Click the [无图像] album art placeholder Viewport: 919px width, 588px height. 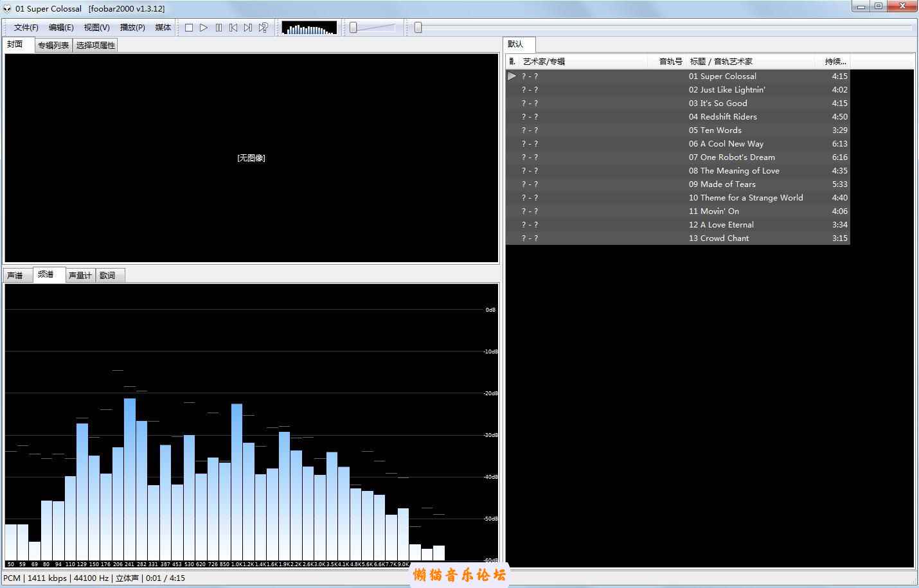tap(251, 158)
